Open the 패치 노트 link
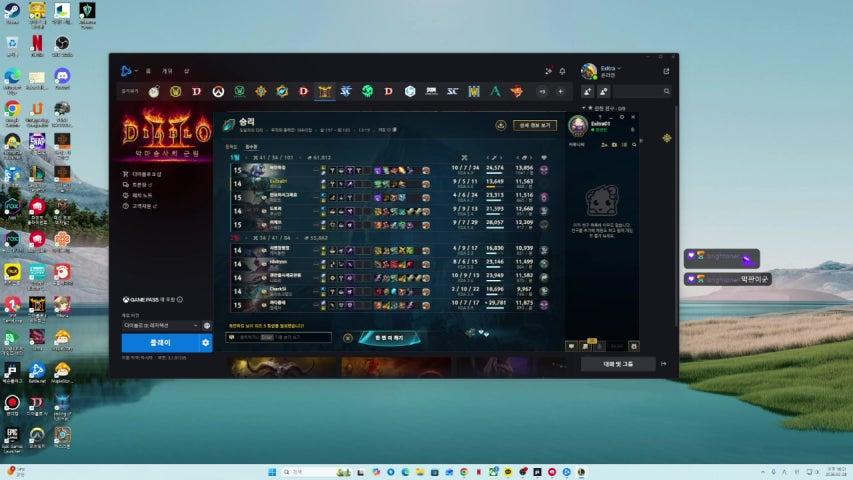853x480 pixels. pos(138,195)
